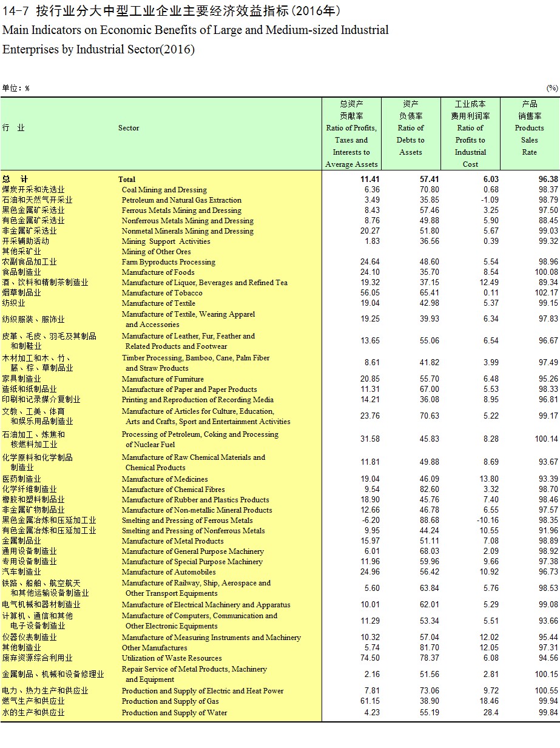The width and height of the screenshot is (560, 748).
Task: Click the 'Ratio of Debts to Assets' header
Action: pyautogui.click(x=411, y=140)
